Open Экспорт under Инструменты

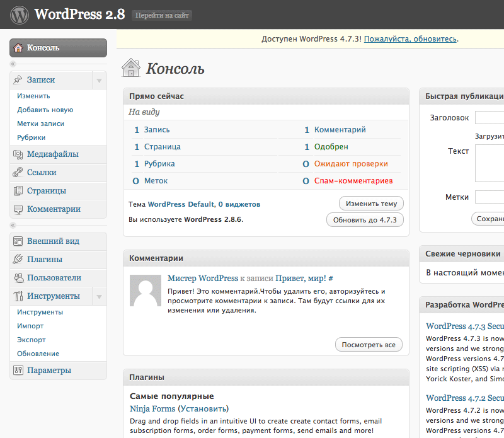pos(31,340)
